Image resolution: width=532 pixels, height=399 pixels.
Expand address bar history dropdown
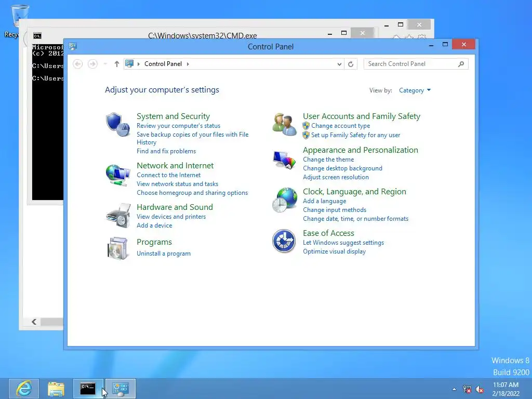tap(339, 64)
